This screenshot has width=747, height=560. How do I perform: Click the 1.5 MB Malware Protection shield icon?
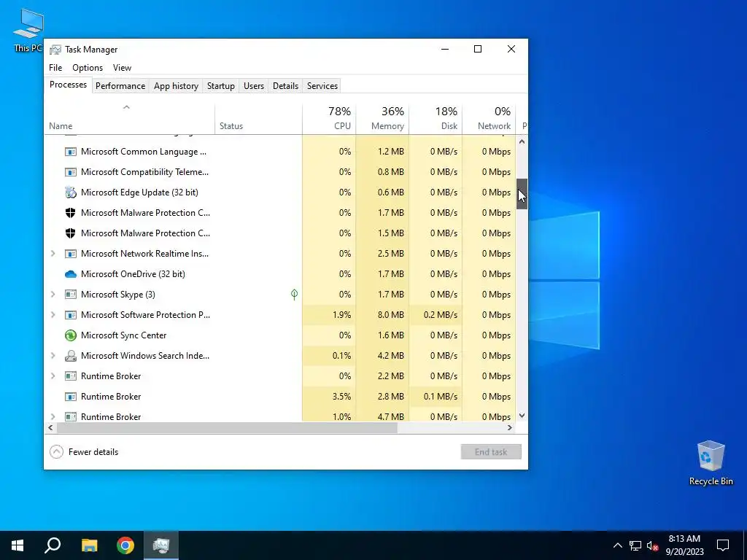tap(71, 233)
